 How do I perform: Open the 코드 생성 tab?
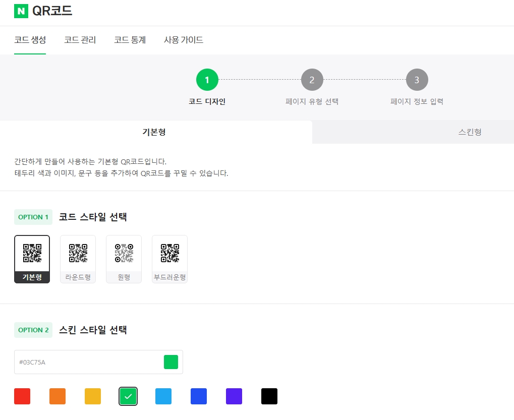point(30,40)
